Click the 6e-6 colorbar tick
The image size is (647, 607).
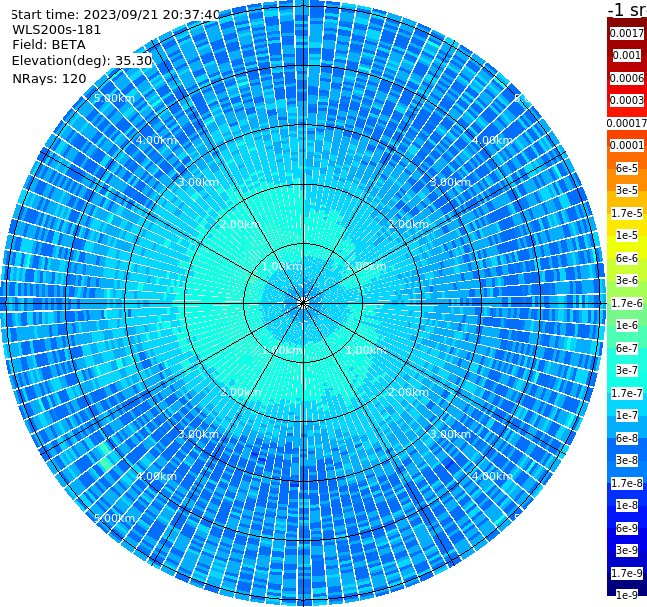627,258
